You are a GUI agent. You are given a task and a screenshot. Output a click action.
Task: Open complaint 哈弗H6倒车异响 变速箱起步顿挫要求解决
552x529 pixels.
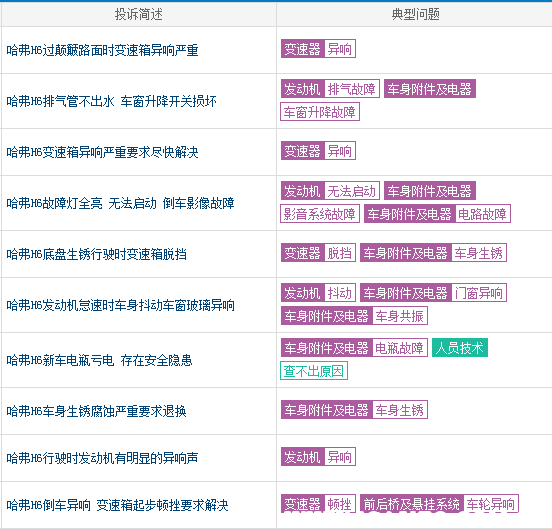(118, 505)
